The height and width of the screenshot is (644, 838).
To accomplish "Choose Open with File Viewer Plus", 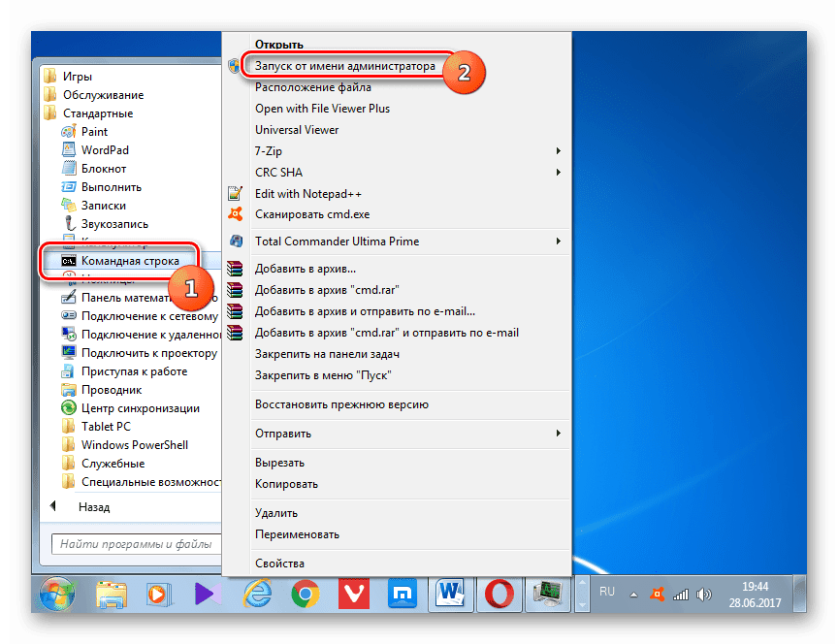I will point(322,108).
